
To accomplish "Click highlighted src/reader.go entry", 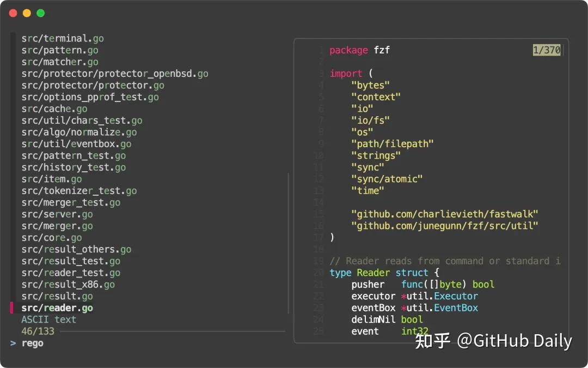I will [57, 308].
